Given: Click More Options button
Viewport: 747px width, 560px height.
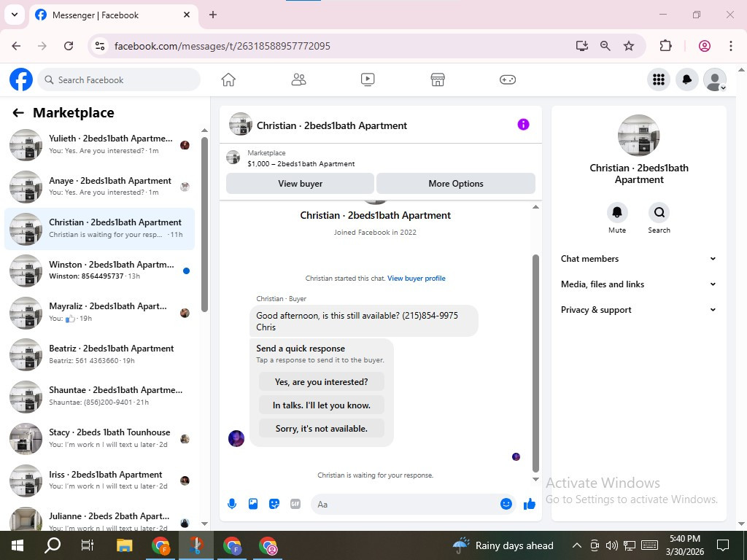Looking at the screenshot, I should pos(456,183).
